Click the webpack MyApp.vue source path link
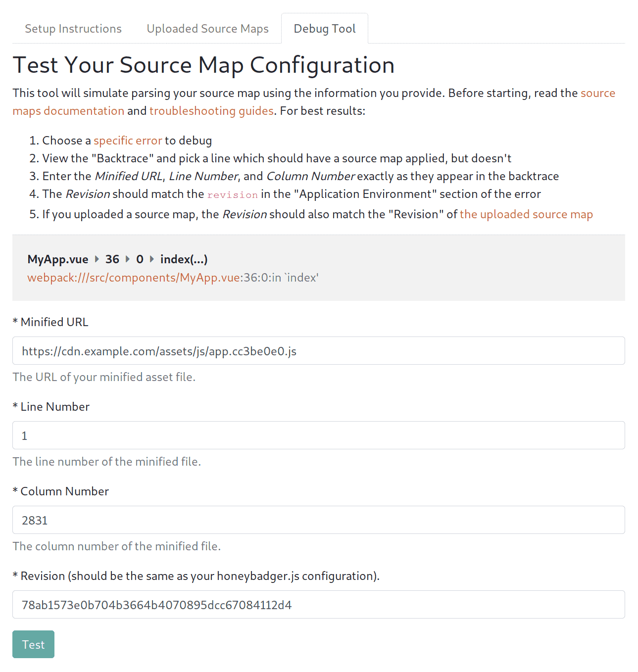The image size is (638, 672). 134,278
